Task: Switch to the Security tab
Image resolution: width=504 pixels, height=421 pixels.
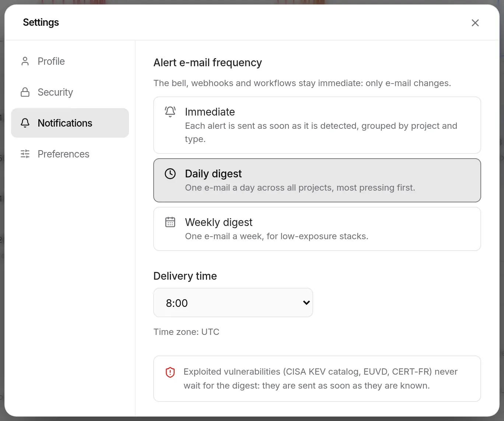Action: [x=70, y=92]
